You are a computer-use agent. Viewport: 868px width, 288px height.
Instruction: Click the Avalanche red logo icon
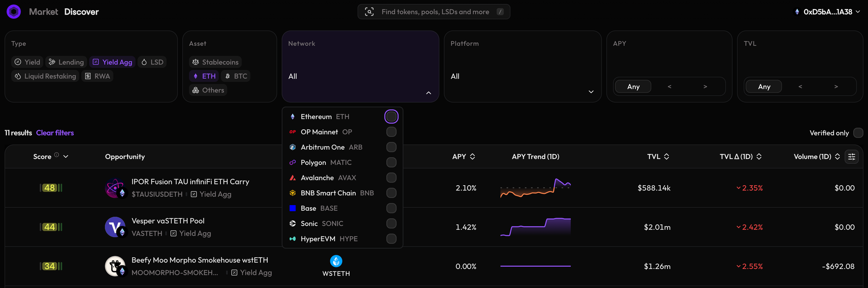click(x=293, y=178)
